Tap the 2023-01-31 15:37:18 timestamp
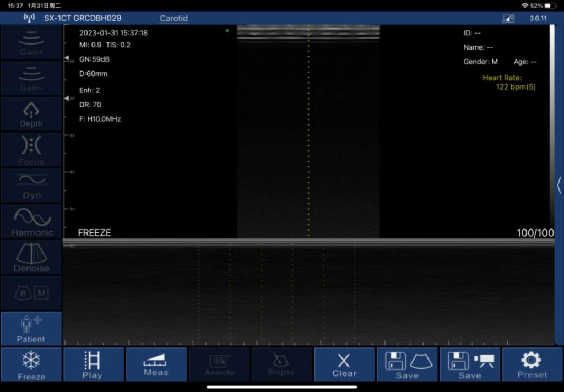This screenshot has width=564, height=392. pyautogui.click(x=113, y=32)
